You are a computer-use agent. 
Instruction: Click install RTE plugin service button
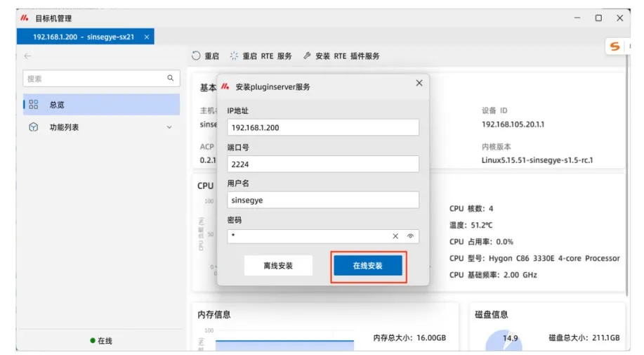pyautogui.click(x=341, y=56)
